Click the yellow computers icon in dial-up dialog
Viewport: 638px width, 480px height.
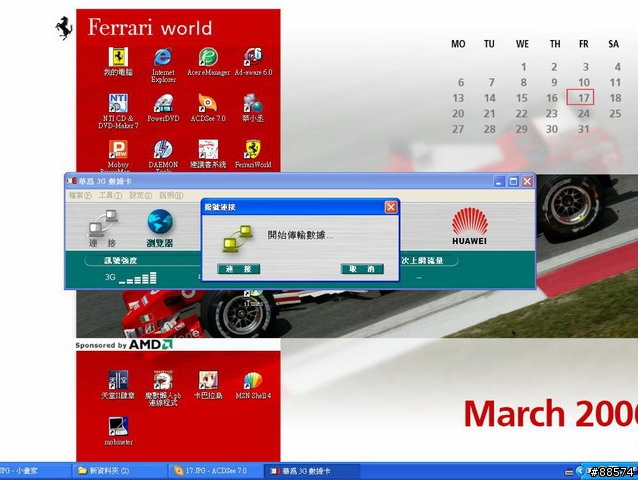[238, 239]
